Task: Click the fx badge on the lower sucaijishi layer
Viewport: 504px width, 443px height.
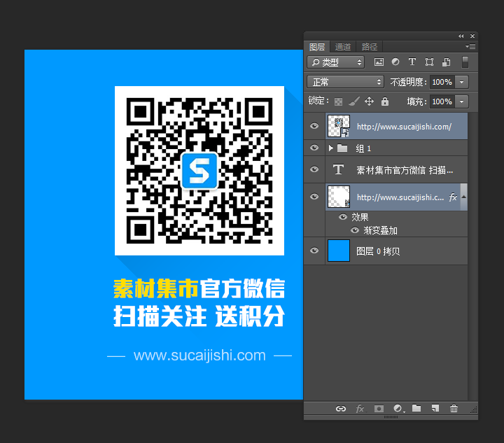Action: coord(453,197)
